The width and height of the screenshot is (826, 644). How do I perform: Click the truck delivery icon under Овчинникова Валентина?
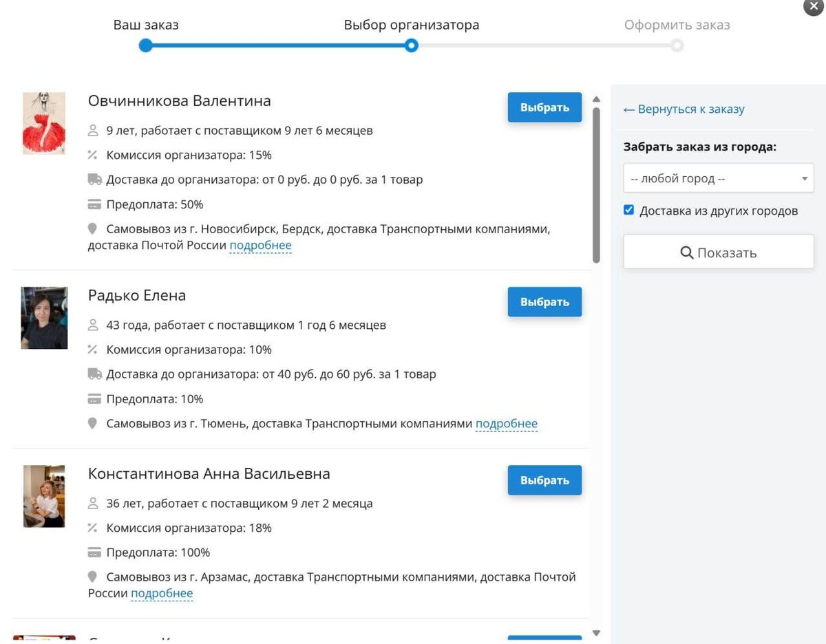click(x=94, y=180)
